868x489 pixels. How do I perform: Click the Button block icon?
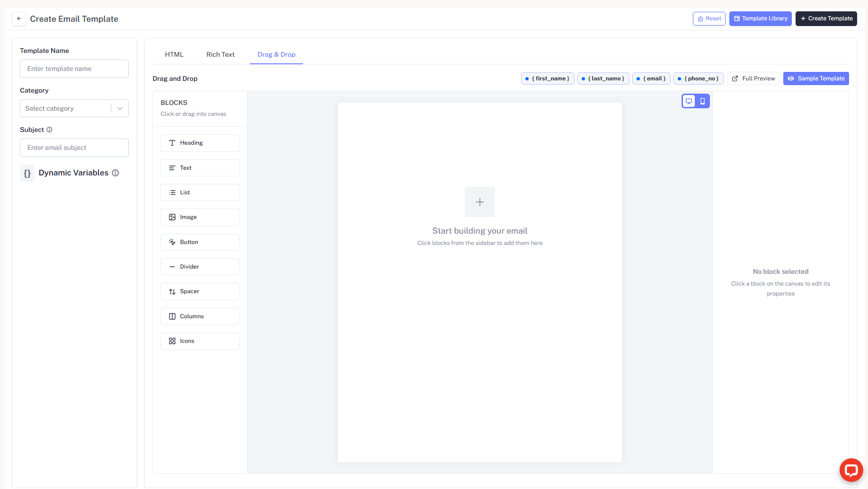click(172, 242)
